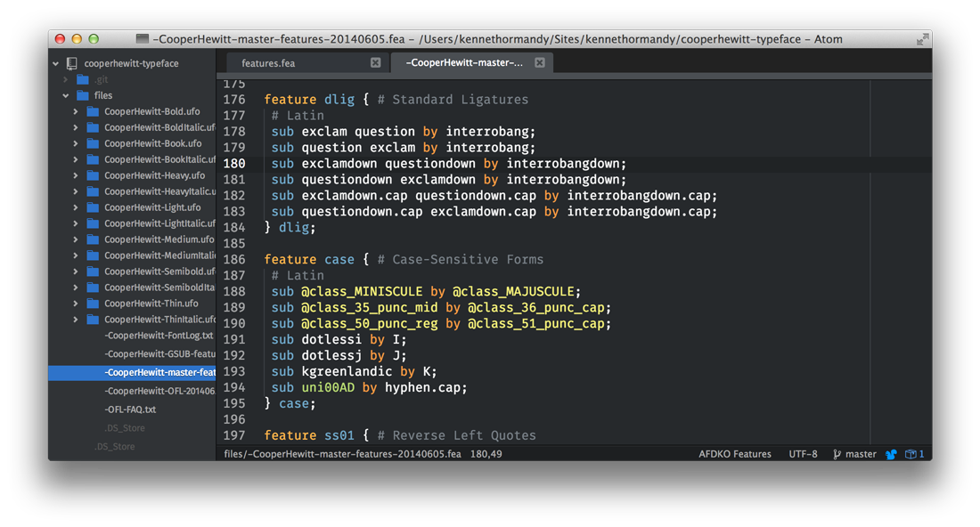
Task: Click 'hyphen.cap' on line 194
Action: click(422, 388)
